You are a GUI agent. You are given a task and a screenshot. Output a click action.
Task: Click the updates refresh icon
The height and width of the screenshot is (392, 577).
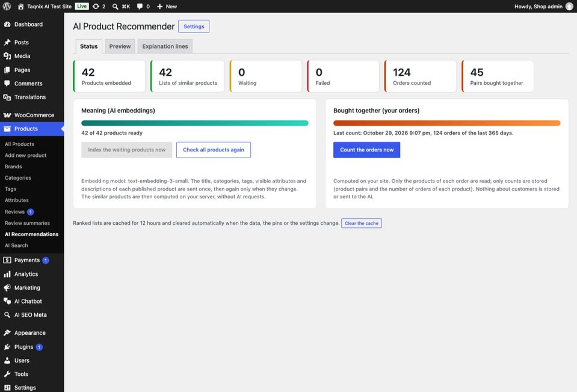[96, 6]
